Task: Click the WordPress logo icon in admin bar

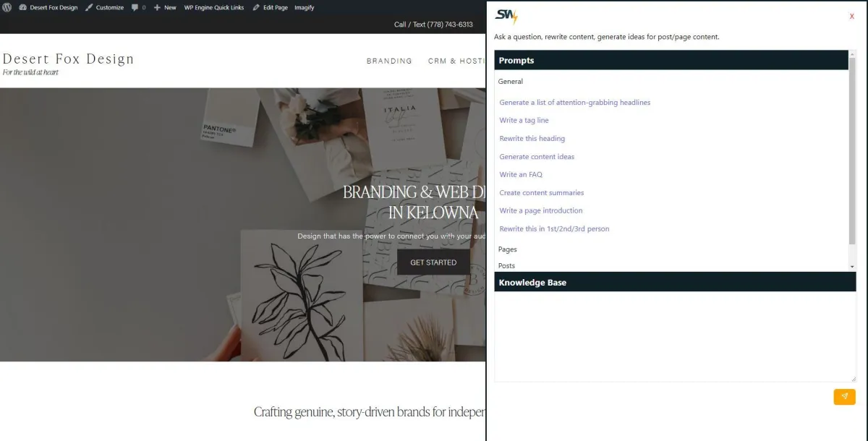Action: (7, 7)
